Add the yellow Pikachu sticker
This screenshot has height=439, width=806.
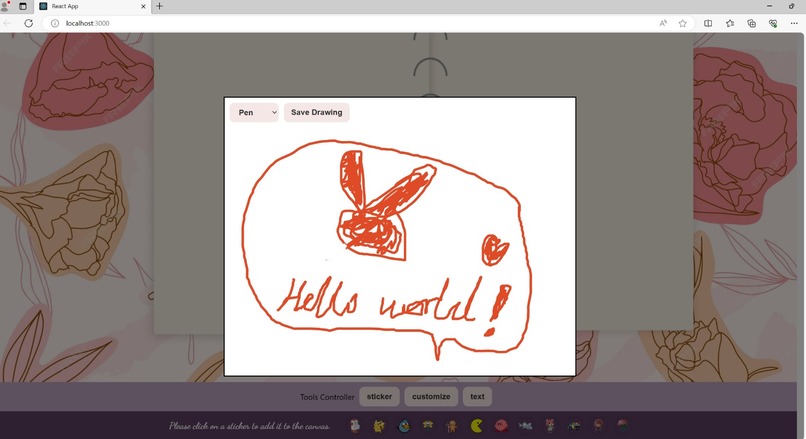379,426
